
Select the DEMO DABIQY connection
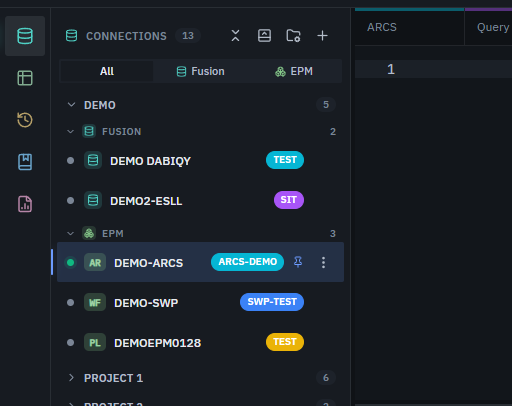200,160
